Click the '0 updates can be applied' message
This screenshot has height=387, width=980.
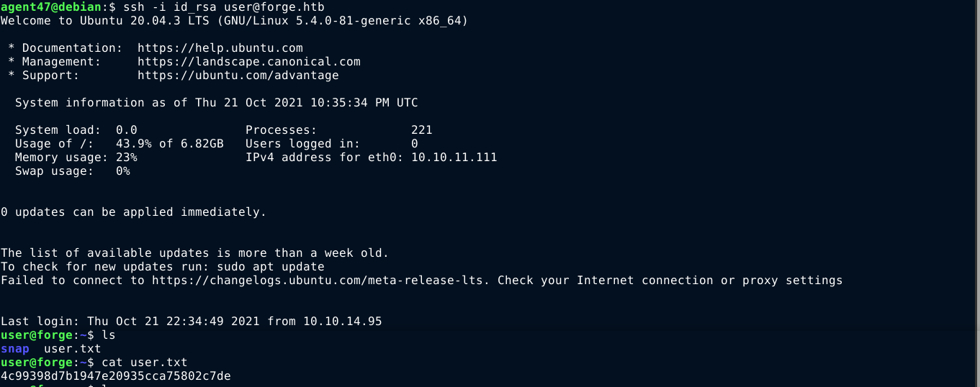pyautogui.click(x=133, y=212)
